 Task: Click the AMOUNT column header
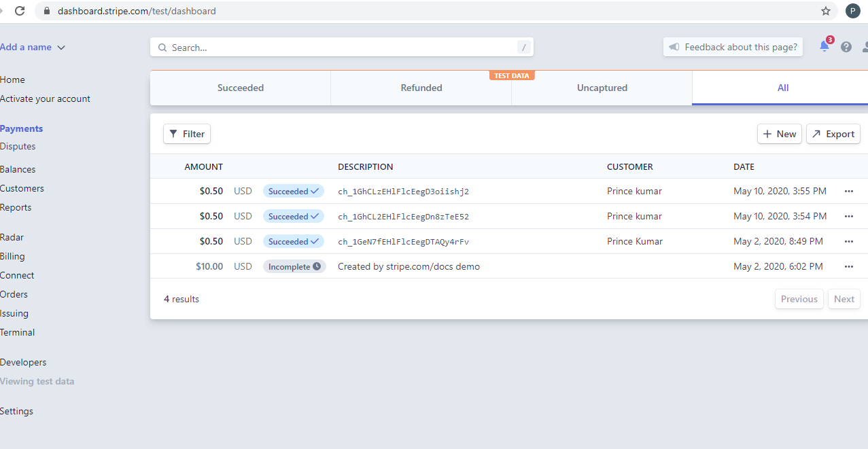pyautogui.click(x=203, y=166)
